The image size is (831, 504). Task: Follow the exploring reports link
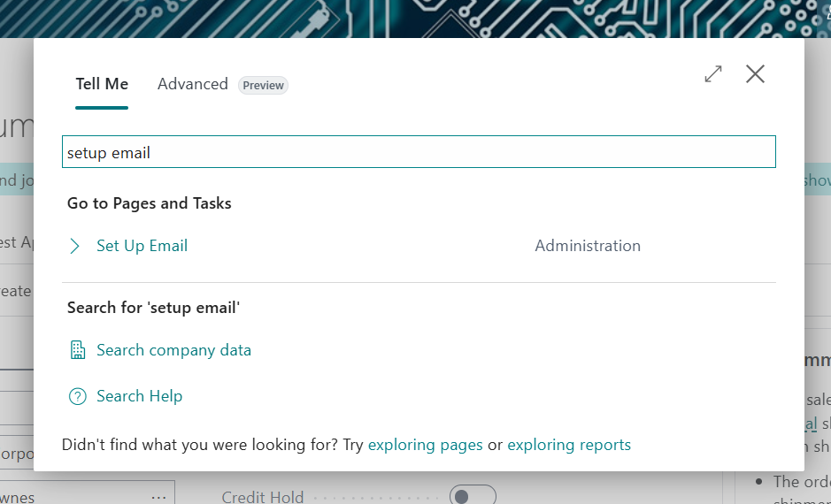pyautogui.click(x=569, y=445)
